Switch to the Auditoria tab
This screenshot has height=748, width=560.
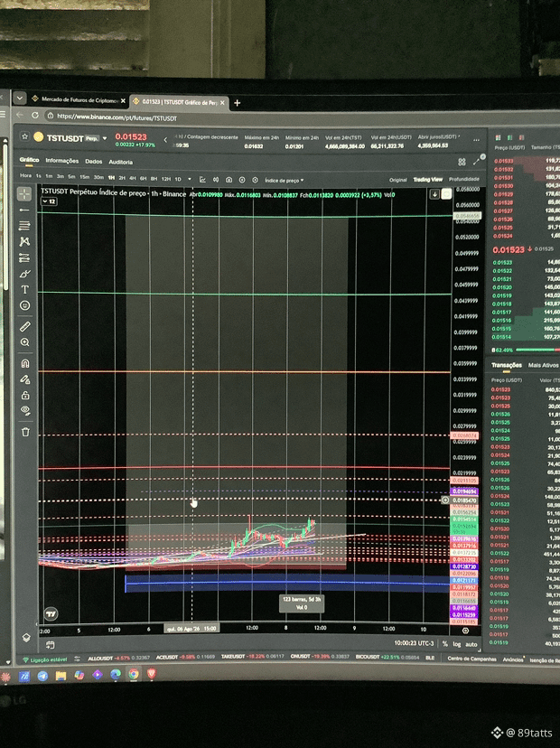[x=121, y=163]
